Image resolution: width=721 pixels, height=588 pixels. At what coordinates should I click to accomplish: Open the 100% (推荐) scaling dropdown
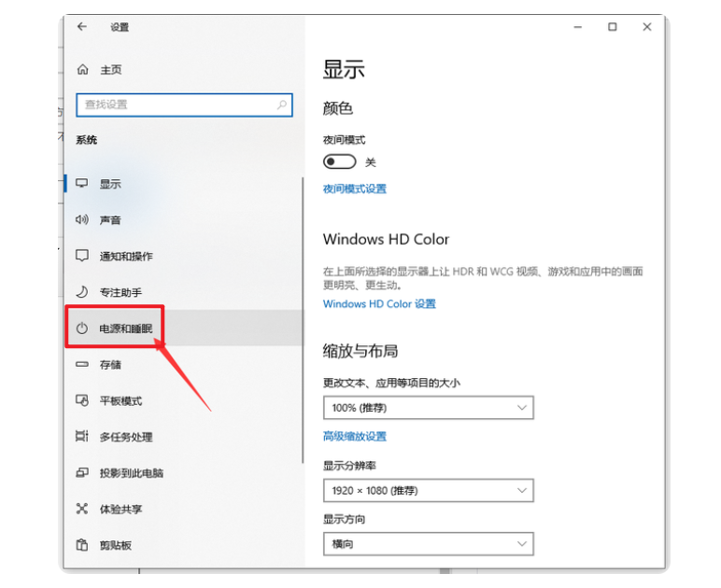(x=428, y=408)
